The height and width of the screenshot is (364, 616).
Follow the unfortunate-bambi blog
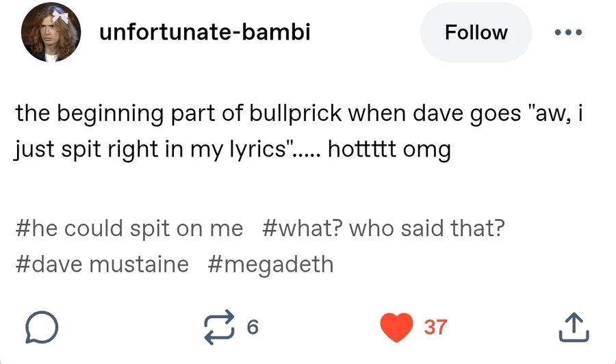(x=476, y=33)
